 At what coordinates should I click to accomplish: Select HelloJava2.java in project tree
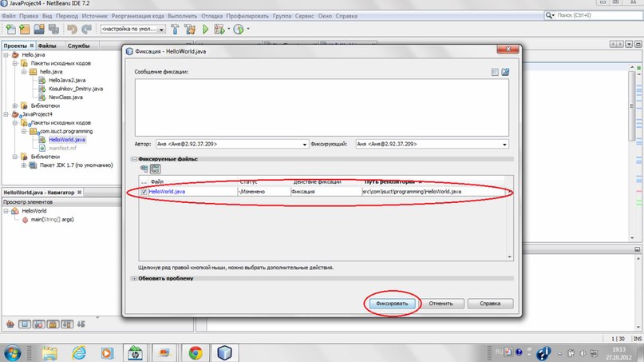(67, 80)
